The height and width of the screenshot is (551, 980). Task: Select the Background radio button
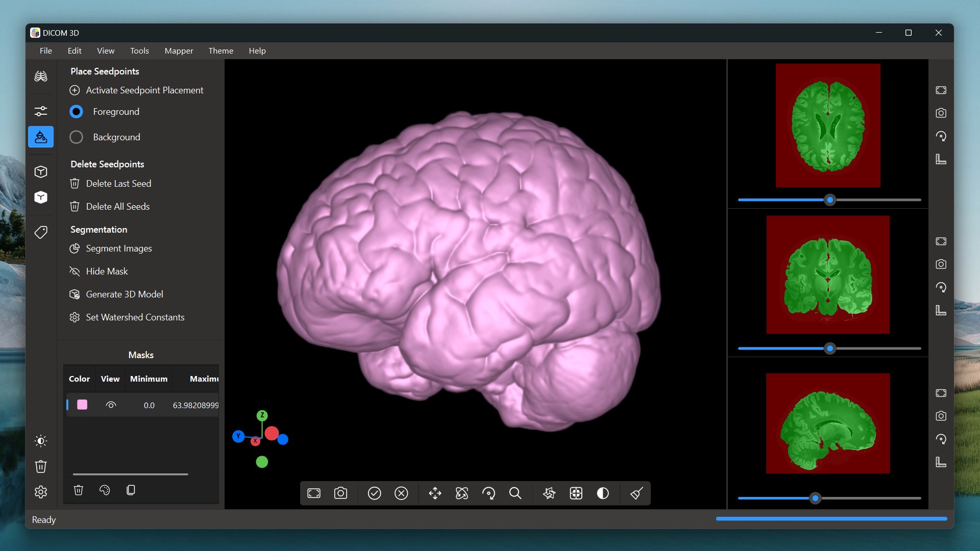(x=76, y=137)
